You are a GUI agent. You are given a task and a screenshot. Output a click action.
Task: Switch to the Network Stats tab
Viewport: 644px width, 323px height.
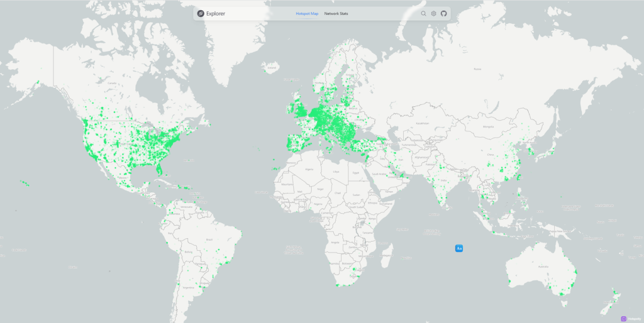[336, 14]
